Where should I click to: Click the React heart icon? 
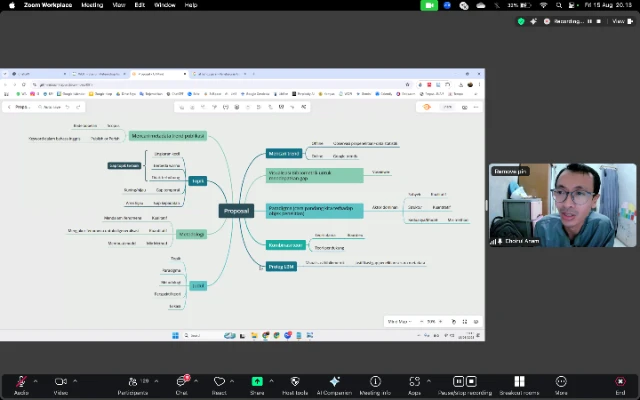219,382
